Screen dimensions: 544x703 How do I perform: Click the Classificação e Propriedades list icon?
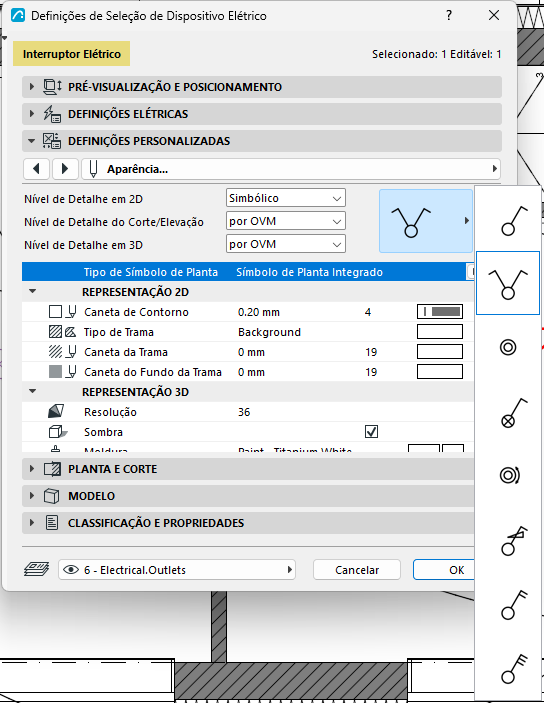click(x=52, y=523)
